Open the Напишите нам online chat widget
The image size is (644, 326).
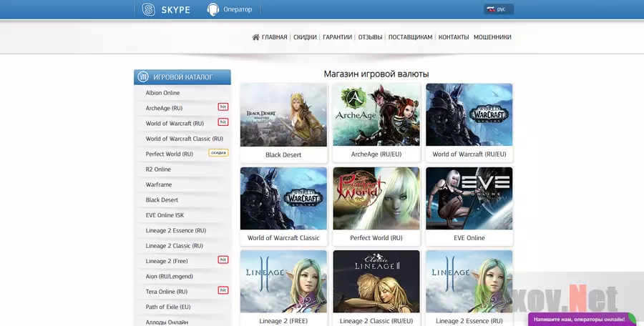[x=582, y=319]
